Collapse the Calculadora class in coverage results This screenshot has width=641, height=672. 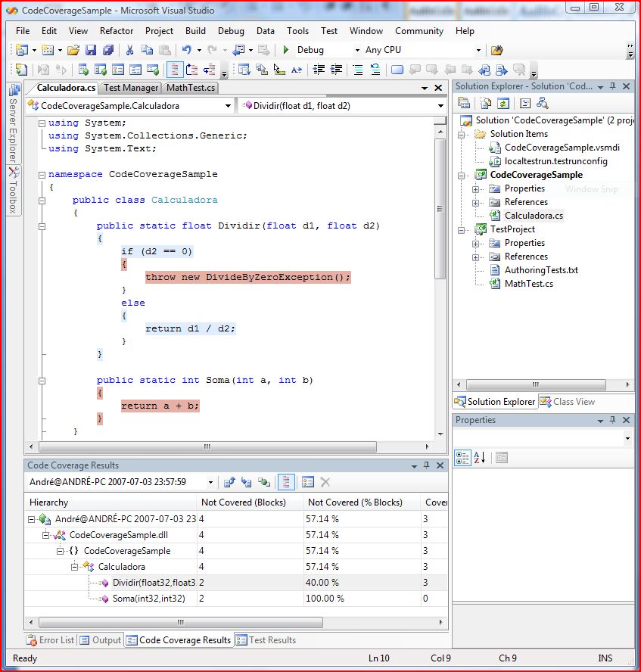(x=75, y=567)
